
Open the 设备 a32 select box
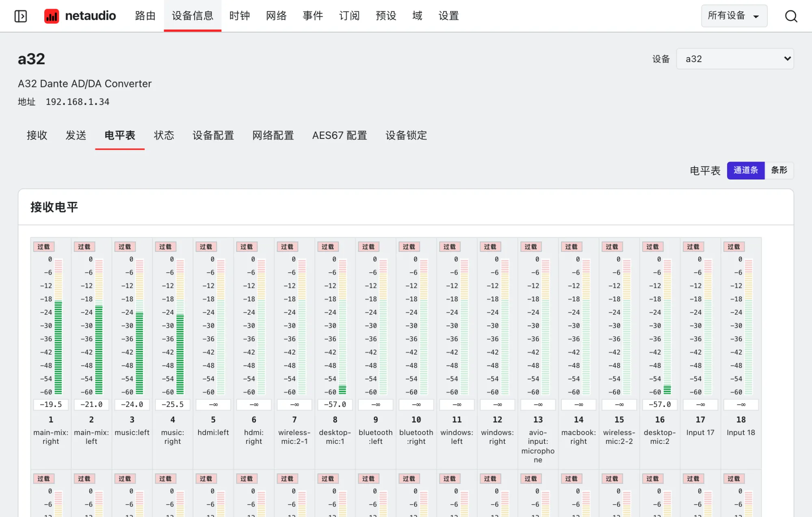tap(735, 59)
